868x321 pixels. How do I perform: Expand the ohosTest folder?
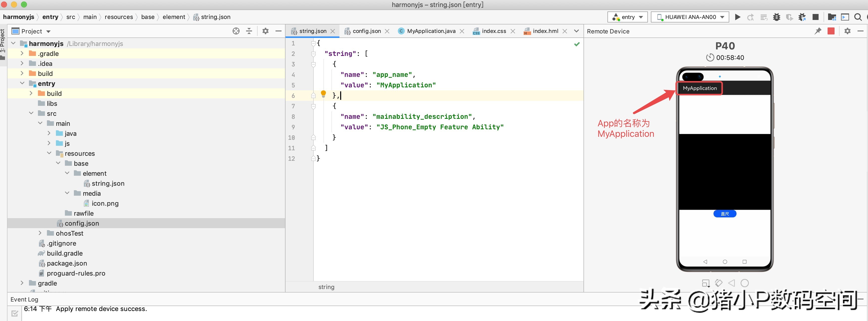40,233
